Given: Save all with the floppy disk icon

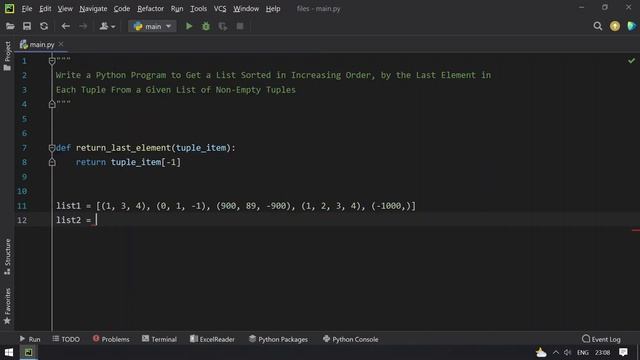Looking at the screenshot, I should click(x=27, y=27).
